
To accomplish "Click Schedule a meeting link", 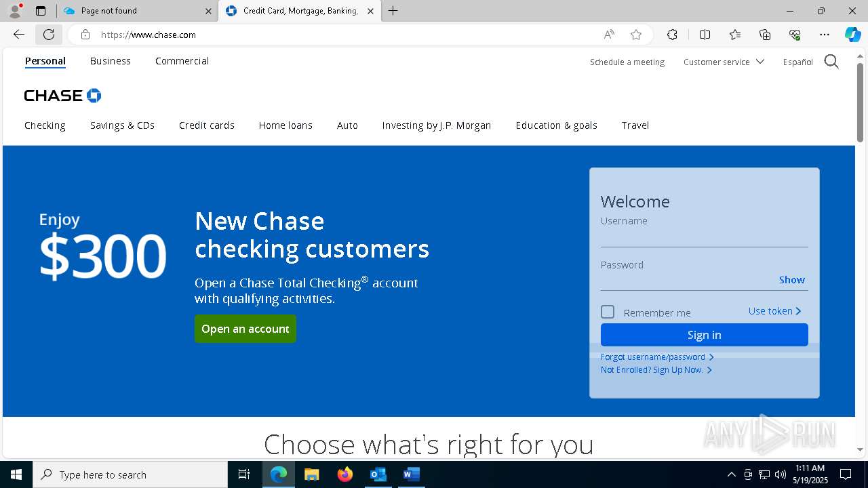I will tap(627, 62).
